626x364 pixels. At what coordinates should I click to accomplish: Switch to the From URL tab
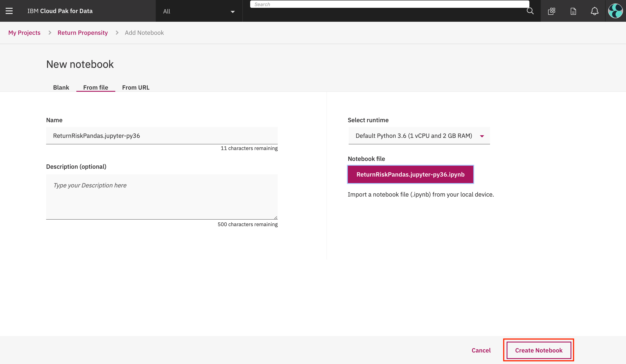pos(136,87)
